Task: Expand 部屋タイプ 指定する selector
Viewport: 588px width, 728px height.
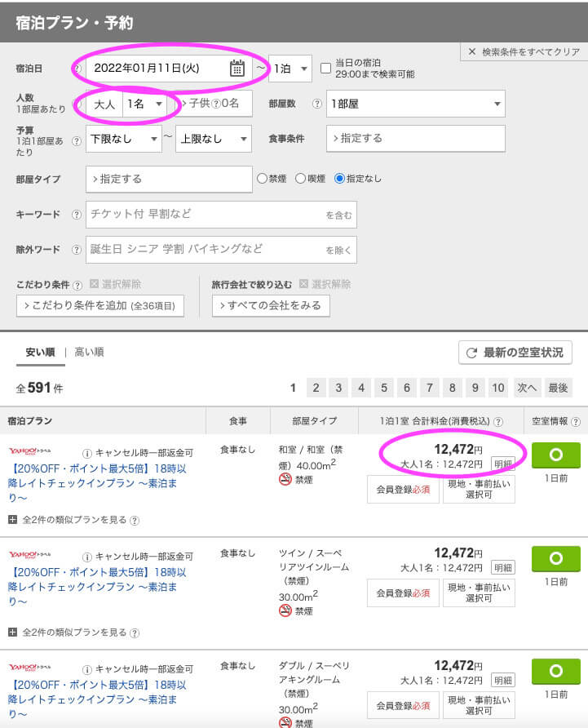Action: [169, 180]
